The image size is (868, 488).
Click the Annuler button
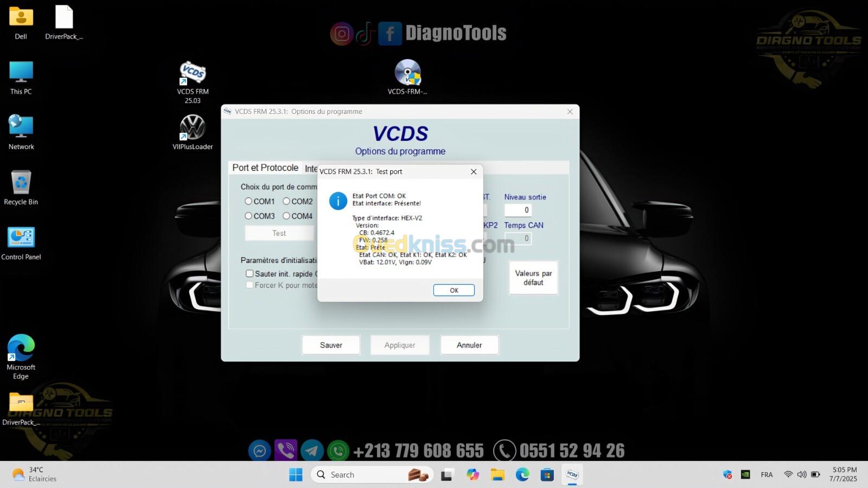click(469, 345)
